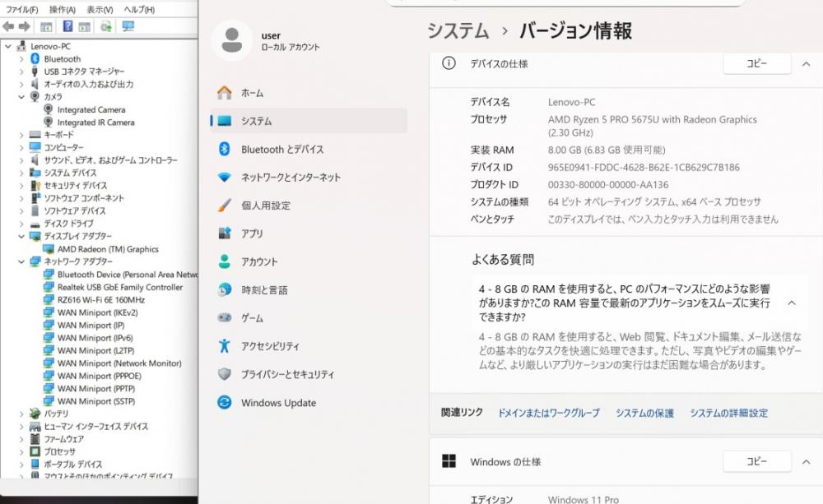This screenshot has height=504, width=823.
Task: Collapse the Windows の仕様 section chevron
Action: [807, 462]
